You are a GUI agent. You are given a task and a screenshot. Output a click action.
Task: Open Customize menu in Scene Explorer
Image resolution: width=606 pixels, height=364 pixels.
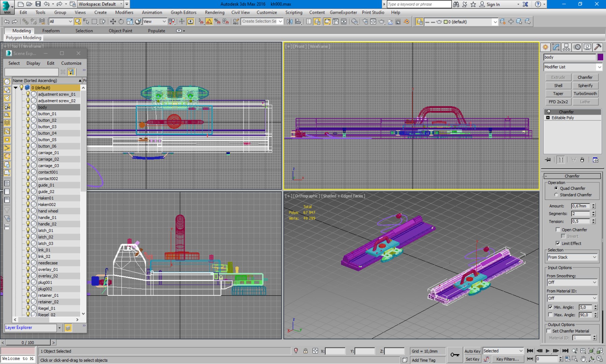(x=71, y=63)
